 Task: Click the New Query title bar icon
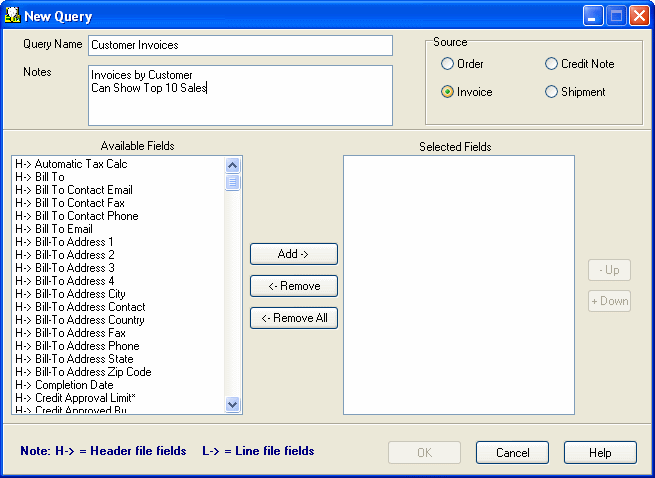13,16
